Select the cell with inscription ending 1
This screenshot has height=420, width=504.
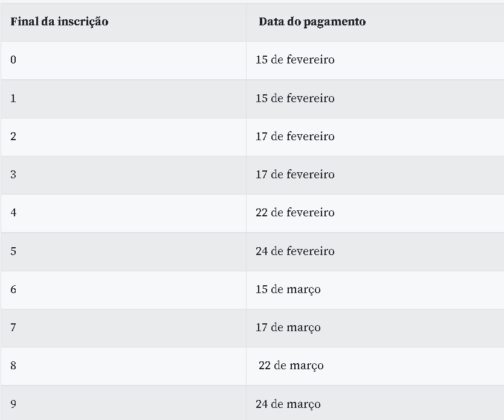pos(13,99)
